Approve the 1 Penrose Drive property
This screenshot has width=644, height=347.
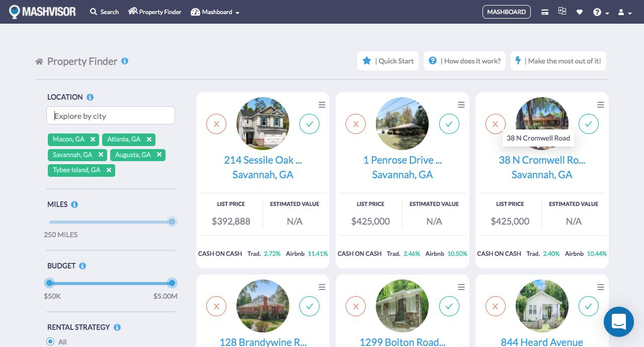[x=449, y=123]
